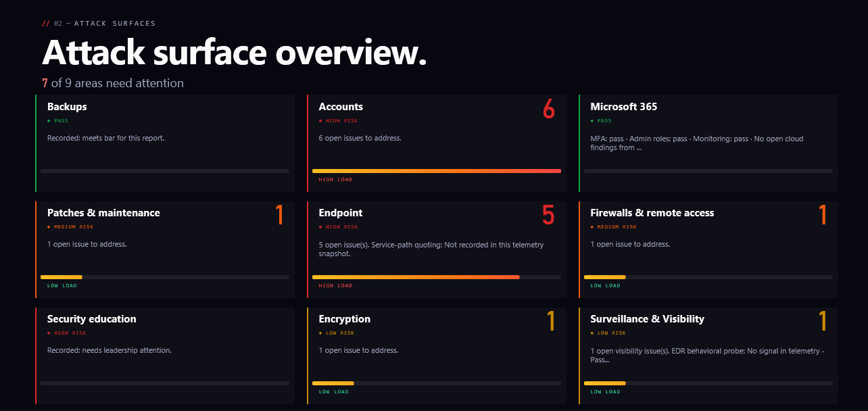Click MEDIUM RISK badge under Firewalls & remote access
The height and width of the screenshot is (411, 868).
pos(614,227)
